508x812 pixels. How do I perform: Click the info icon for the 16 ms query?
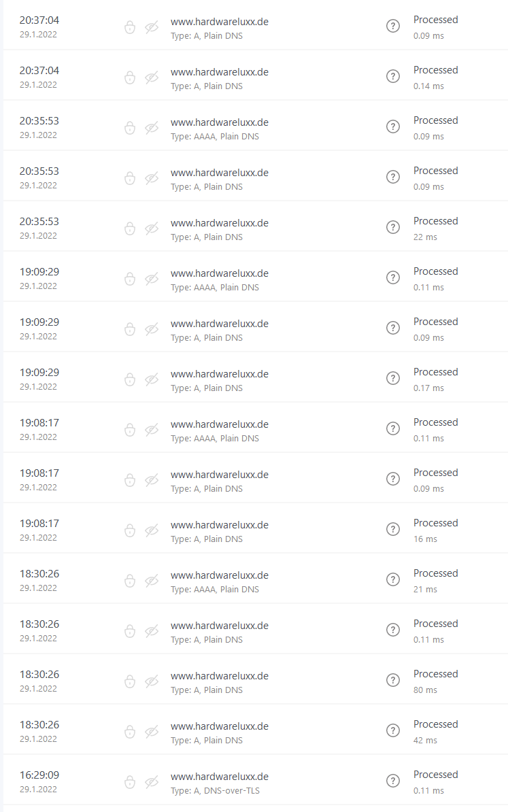click(x=393, y=529)
